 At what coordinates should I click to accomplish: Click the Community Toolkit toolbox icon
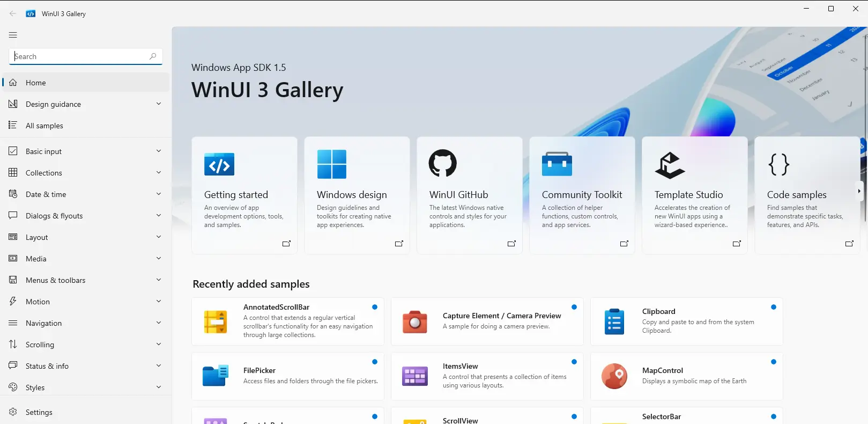tap(557, 164)
